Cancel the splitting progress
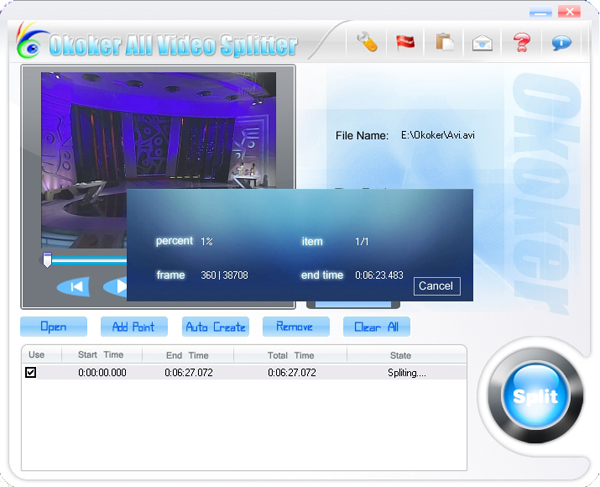 coord(437,286)
